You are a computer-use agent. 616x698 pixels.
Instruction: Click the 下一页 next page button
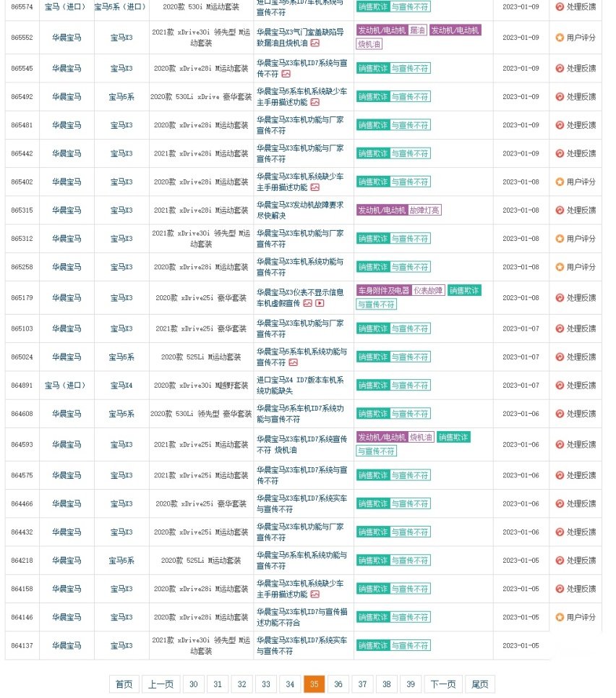click(x=443, y=684)
